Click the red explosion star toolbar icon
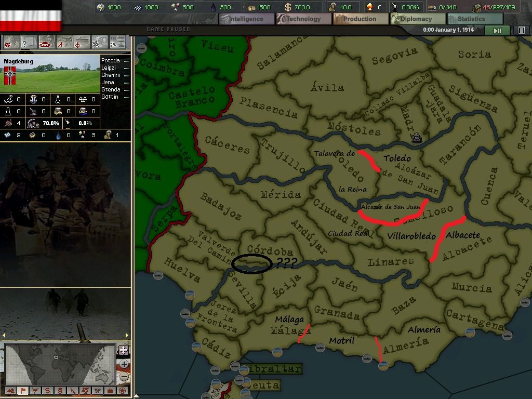Image resolution: width=532 pixels, height=399 pixels. point(99,43)
